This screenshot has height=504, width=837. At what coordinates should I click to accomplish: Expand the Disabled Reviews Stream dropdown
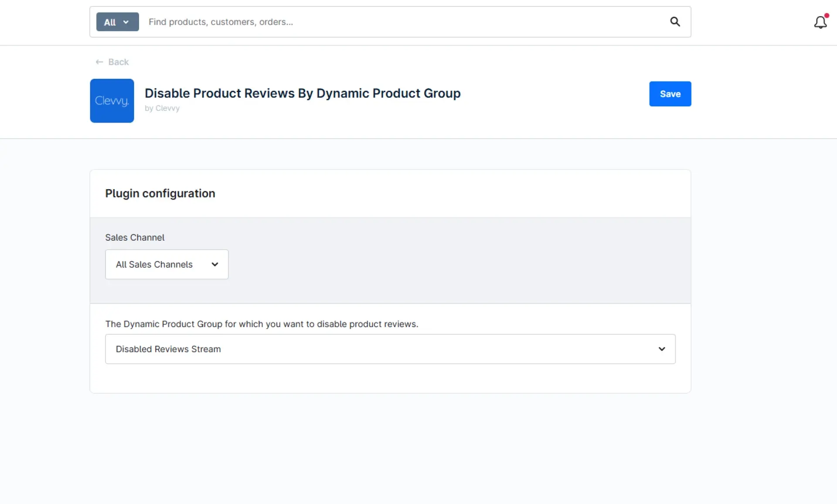pyautogui.click(x=390, y=349)
